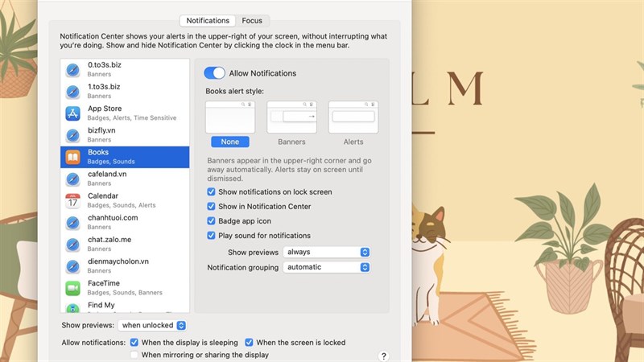Viewport: 644px width, 362px height.
Task: Click the Banners alert style preview thumbnail
Action: pos(291,117)
